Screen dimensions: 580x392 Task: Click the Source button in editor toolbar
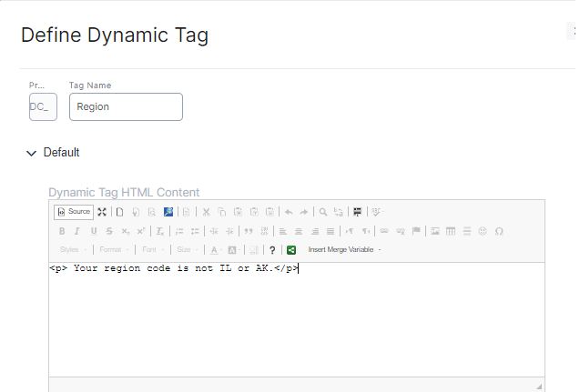pyautogui.click(x=73, y=212)
